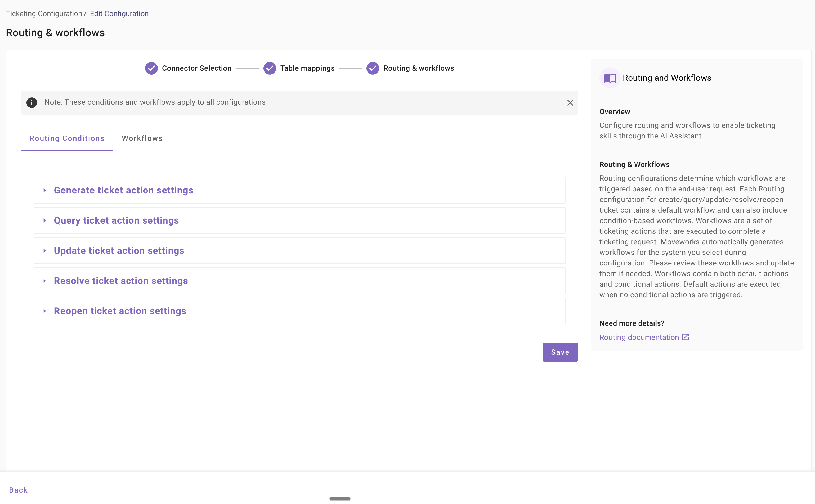Click the external link icon after Routing documentation
Viewport: 815px width, 504px height.
click(685, 337)
